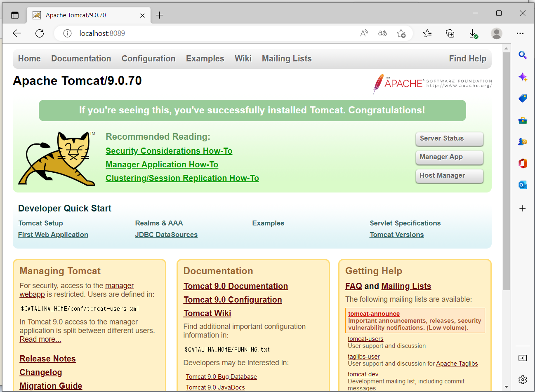
Task: Open Configuration in Tomcat navigation bar
Action: (148, 59)
